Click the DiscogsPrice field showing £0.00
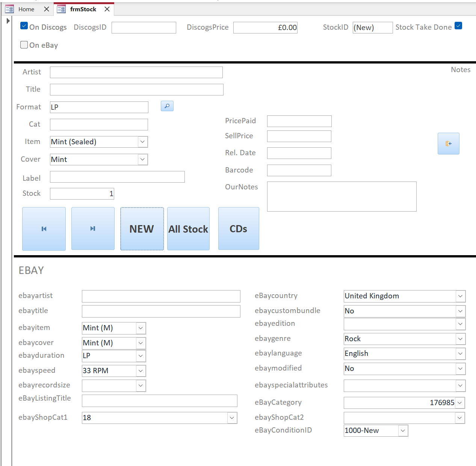The image size is (476, 466). click(265, 27)
